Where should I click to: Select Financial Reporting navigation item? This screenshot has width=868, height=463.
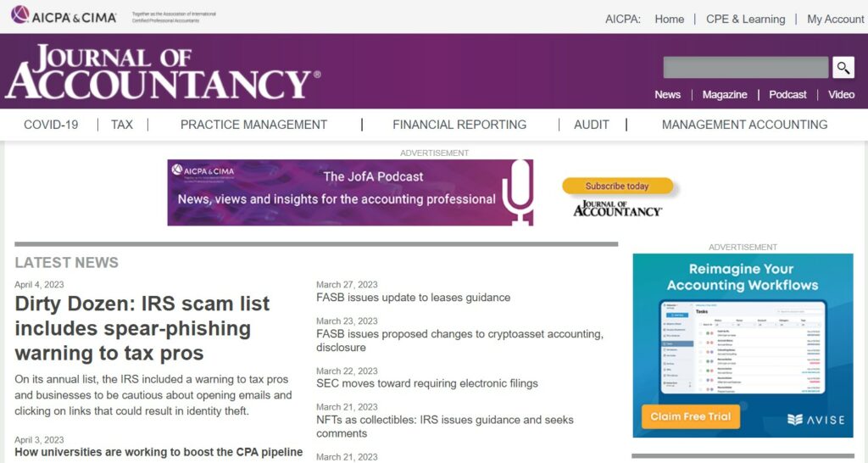459,125
